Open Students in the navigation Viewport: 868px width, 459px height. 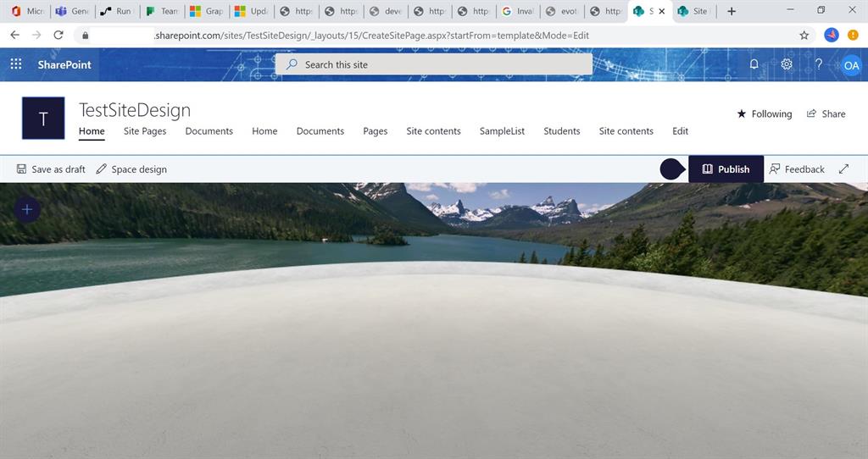[x=562, y=131]
